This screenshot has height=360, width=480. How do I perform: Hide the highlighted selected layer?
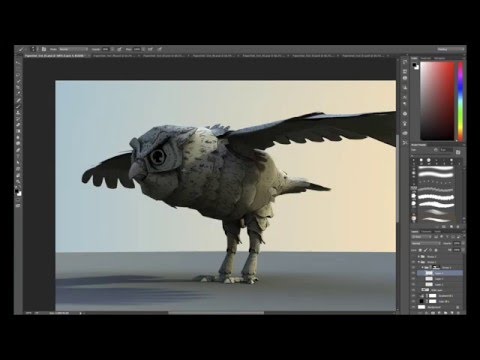click(413, 273)
